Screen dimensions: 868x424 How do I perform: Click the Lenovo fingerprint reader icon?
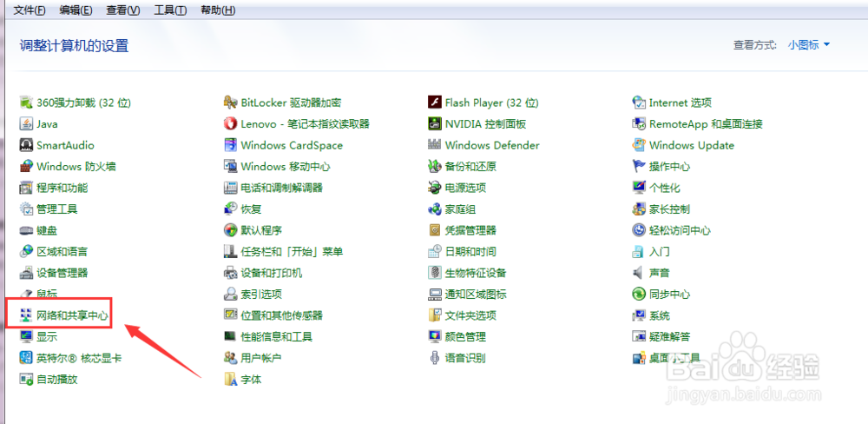coord(230,124)
